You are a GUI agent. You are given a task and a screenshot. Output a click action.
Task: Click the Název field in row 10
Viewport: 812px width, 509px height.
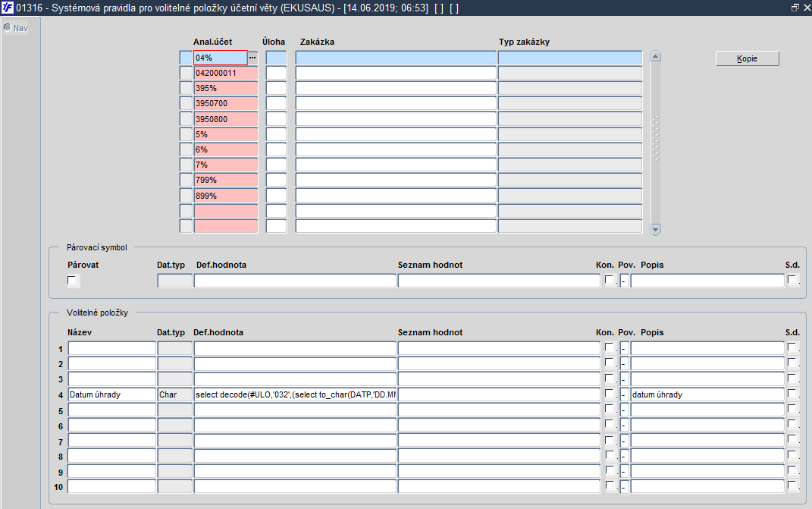(112, 487)
